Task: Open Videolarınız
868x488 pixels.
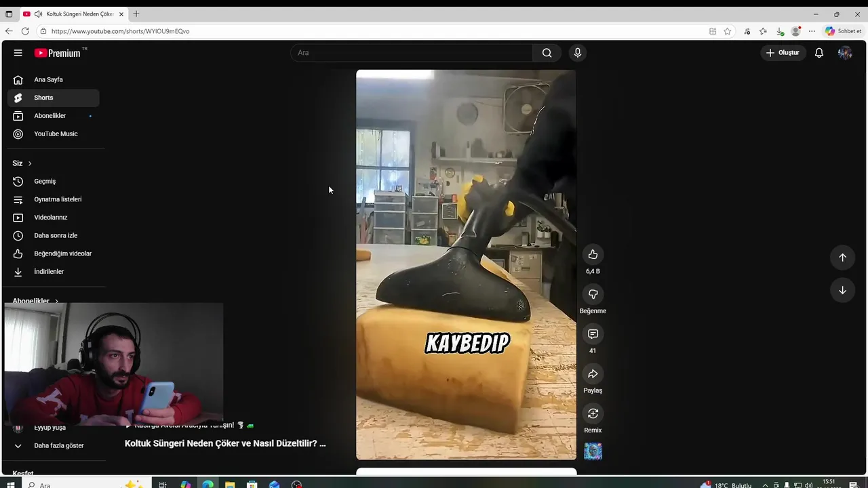Action: [x=54, y=218]
